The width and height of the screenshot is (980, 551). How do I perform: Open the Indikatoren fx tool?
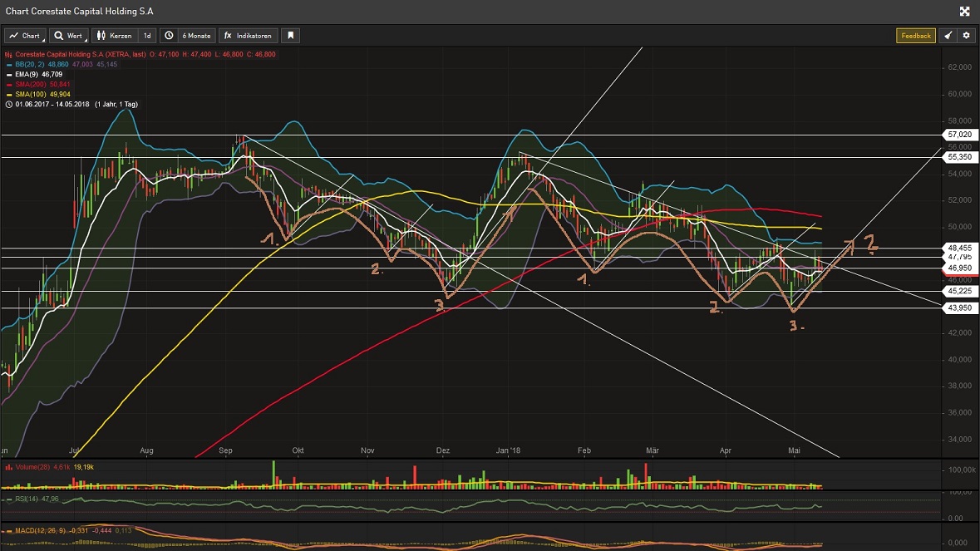(x=249, y=36)
